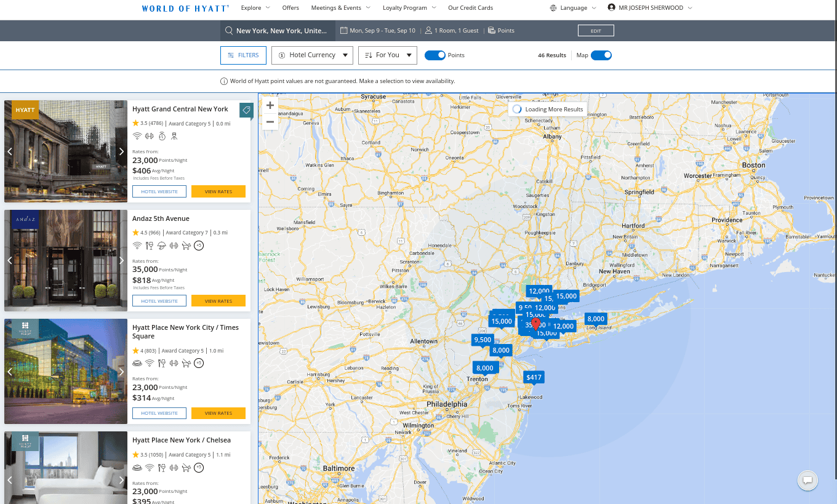
Task: Zoom in on the map
Action: point(270,105)
